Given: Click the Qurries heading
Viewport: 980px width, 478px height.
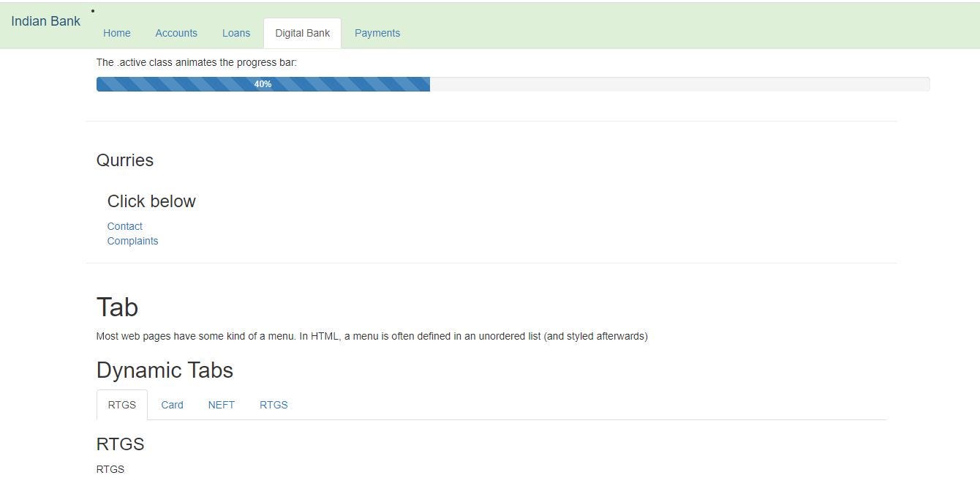Looking at the screenshot, I should point(125,160).
